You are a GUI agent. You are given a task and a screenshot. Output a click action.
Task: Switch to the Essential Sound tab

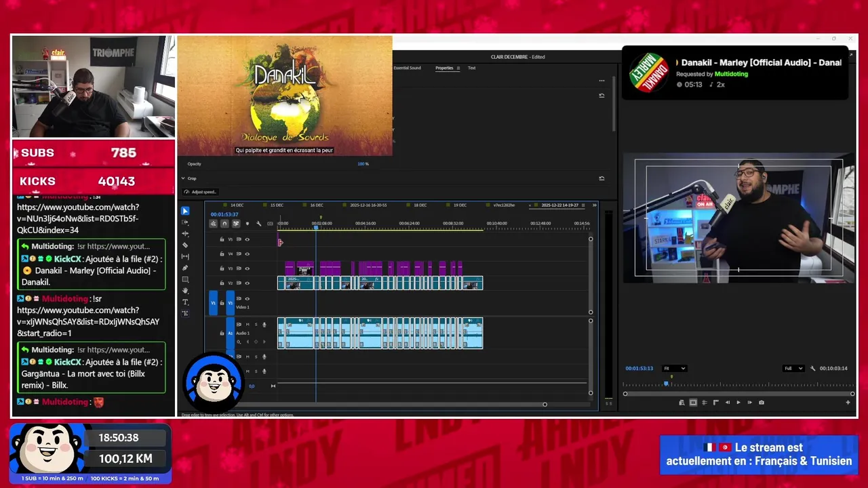coord(407,68)
